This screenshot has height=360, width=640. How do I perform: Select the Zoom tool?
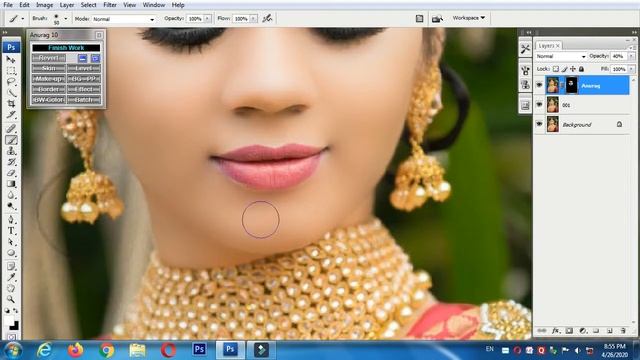[11, 300]
